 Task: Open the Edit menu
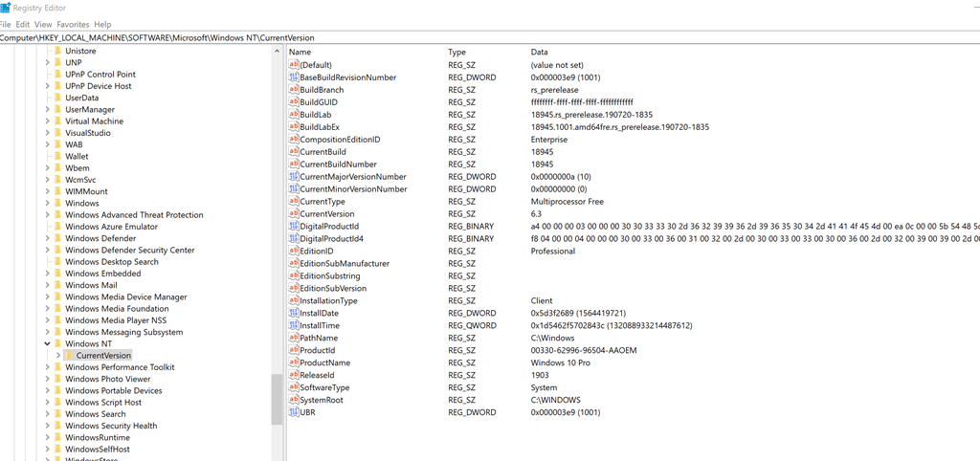click(x=23, y=24)
